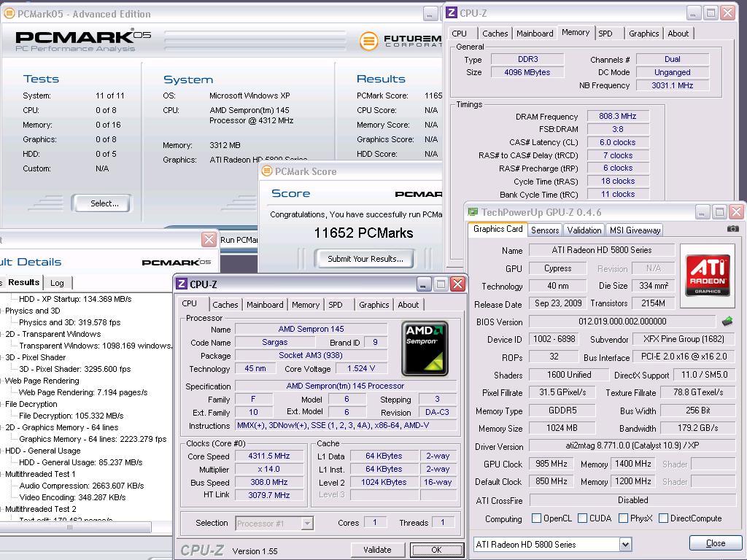Image resolution: width=747 pixels, height=560 pixels.
Task: Click the GPU-Z screenshot camera icon
Action: pos(732,229)
